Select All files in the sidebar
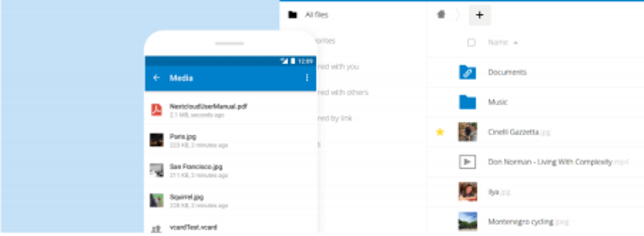The height and width of the screenshot is (236, 644). click(316, 15)
